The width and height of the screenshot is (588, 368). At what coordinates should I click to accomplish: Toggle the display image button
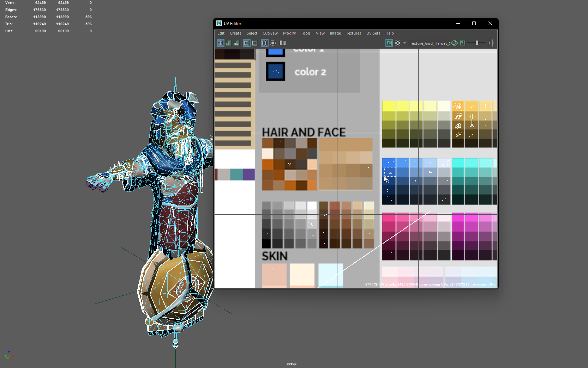[x=389, y=43]
